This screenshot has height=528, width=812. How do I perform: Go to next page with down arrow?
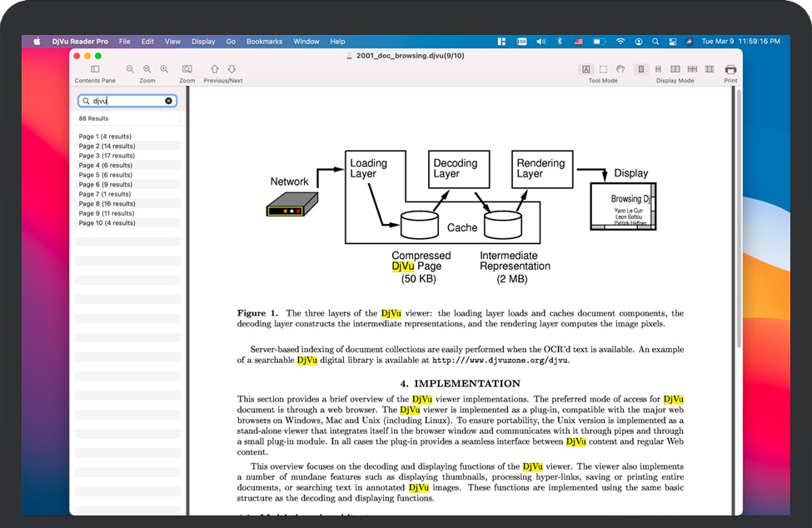point(232,69)
